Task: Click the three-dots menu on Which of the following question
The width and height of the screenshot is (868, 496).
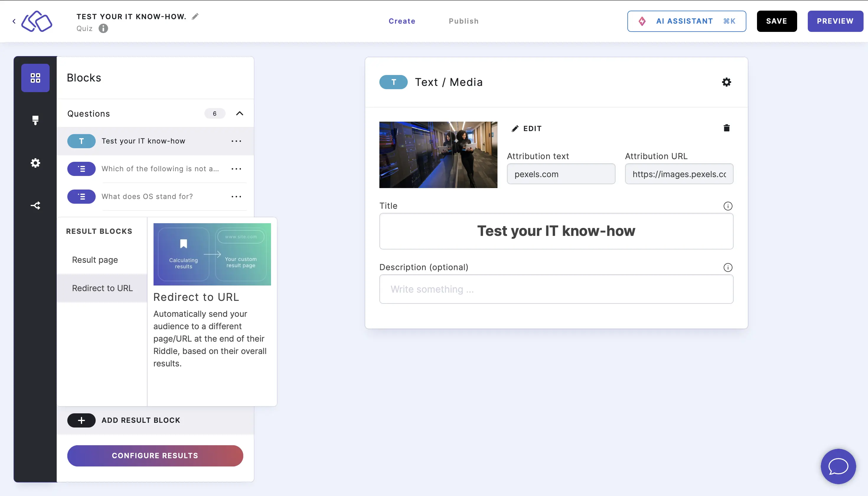Action: [x=237, y=168]
